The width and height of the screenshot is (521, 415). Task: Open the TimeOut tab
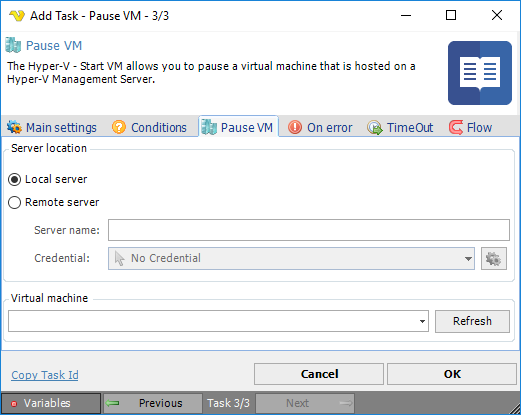click(400, 128)
